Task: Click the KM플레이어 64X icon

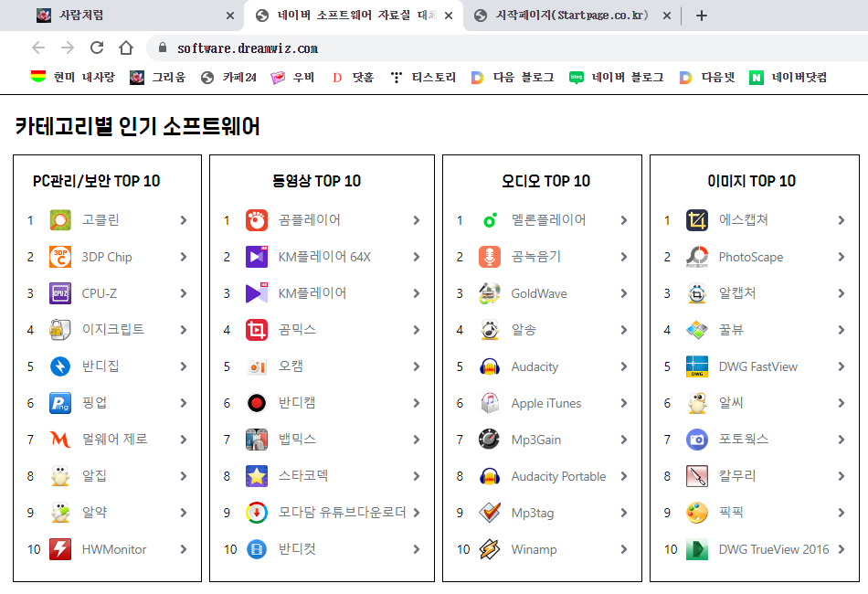Action: click(257, 257)
